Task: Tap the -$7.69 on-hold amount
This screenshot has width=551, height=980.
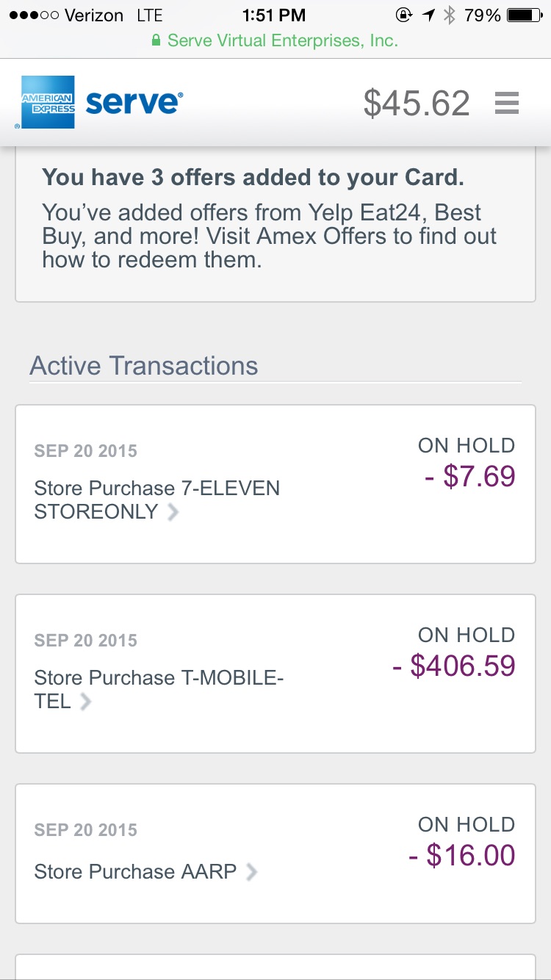Action: 470,476
